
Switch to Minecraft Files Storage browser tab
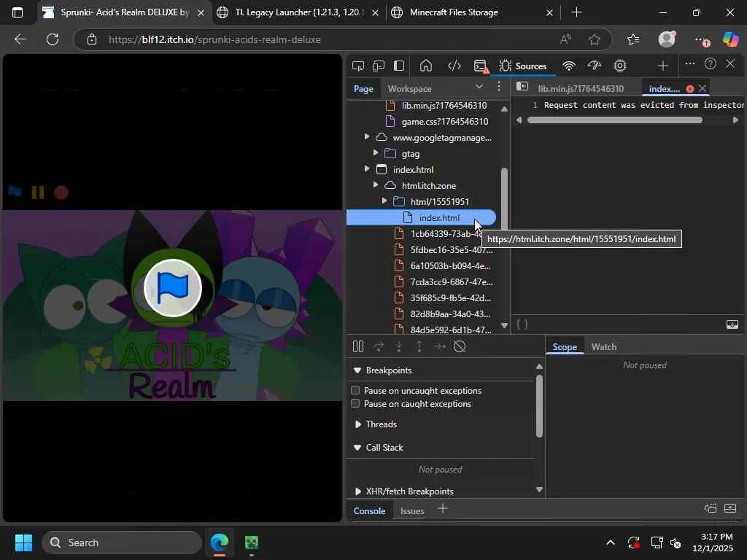coord(472,12)
